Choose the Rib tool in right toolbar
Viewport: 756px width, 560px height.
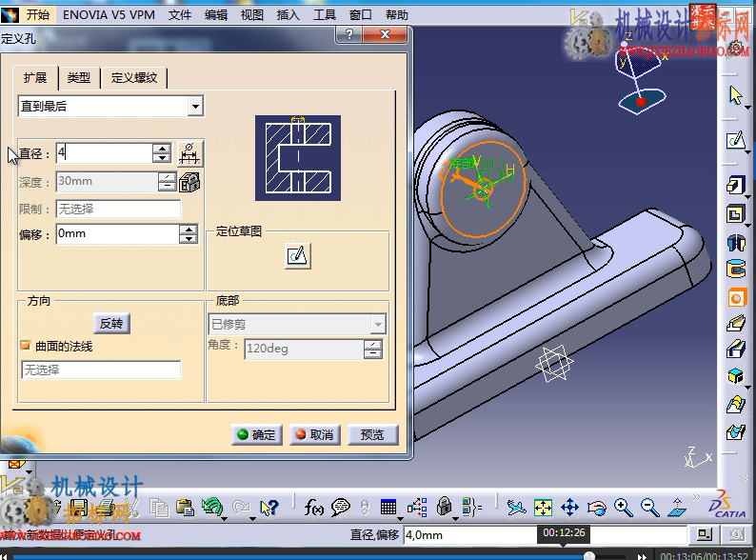pos(736,323)
